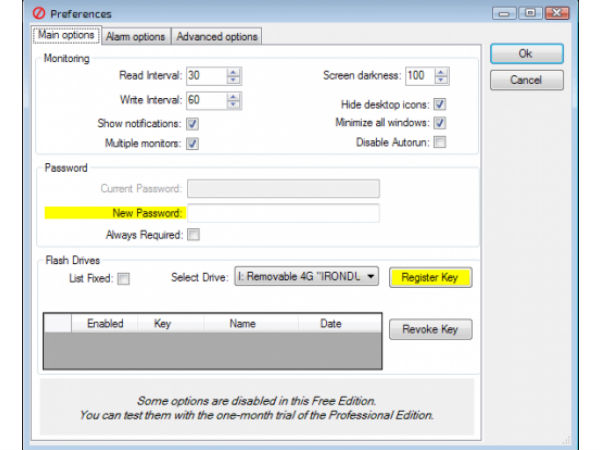600x450 pixels.
Task: Decrease Read Interval with down arrow
Action: click(233, 80)
